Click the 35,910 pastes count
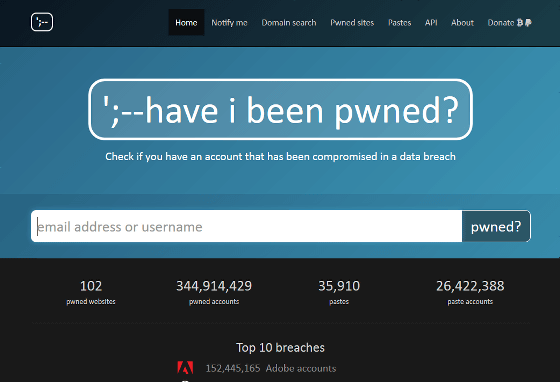This screenshot has width=560, height=382. pos(339,286)
